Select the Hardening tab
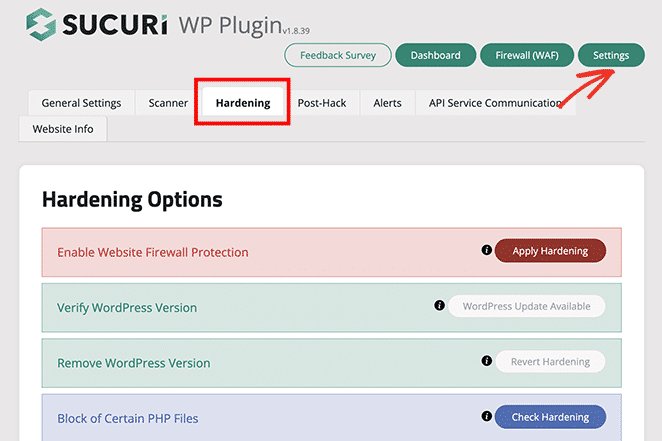 point(243,103)
